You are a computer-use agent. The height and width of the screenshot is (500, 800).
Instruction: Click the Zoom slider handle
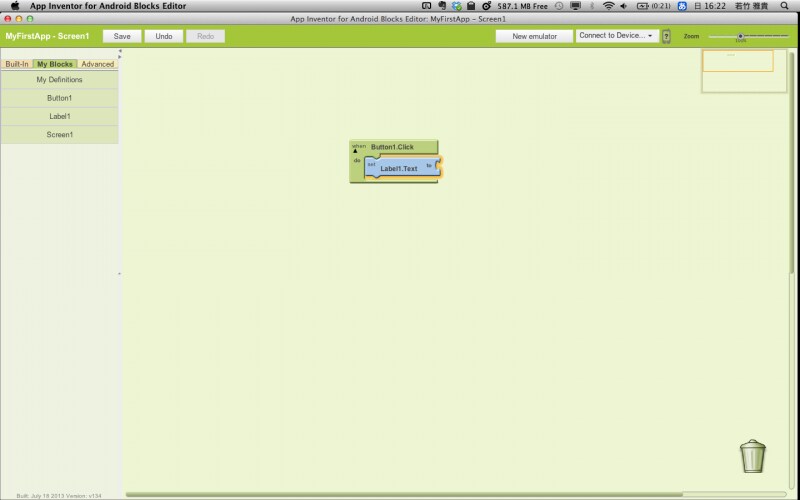coord(740,36)
